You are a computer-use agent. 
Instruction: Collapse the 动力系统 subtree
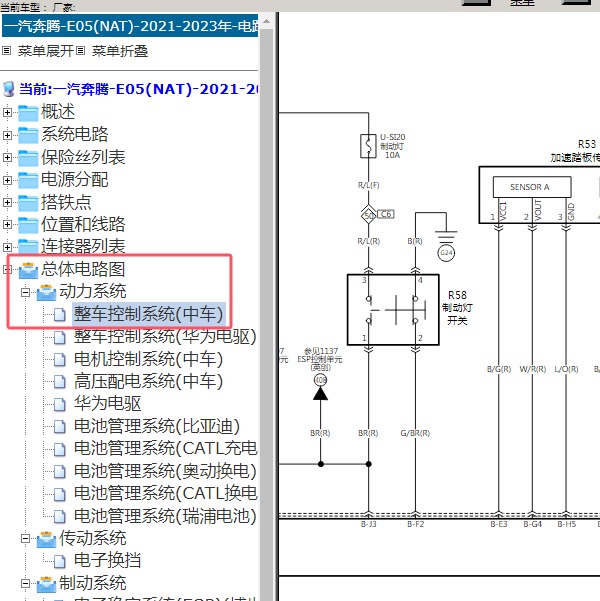tap(25, 292)
